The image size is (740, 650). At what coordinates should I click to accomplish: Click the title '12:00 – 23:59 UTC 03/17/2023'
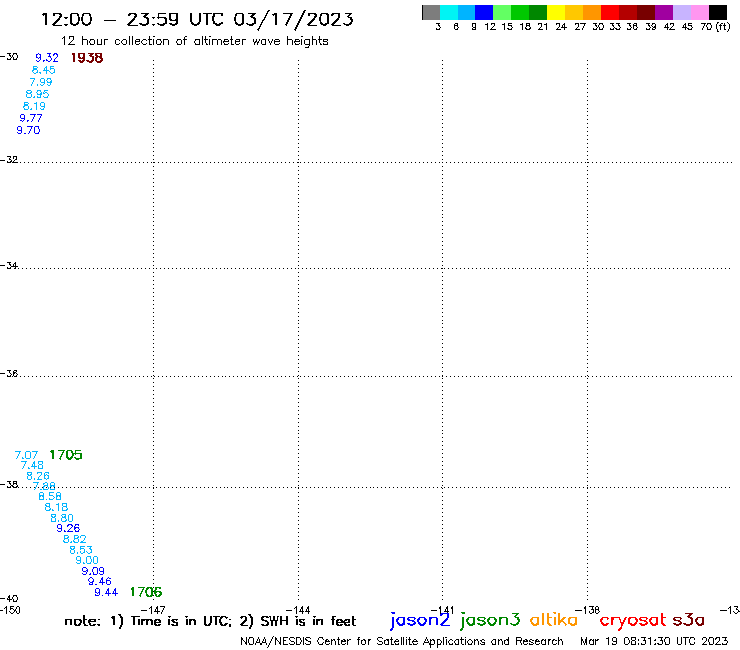tap(197, 20)
